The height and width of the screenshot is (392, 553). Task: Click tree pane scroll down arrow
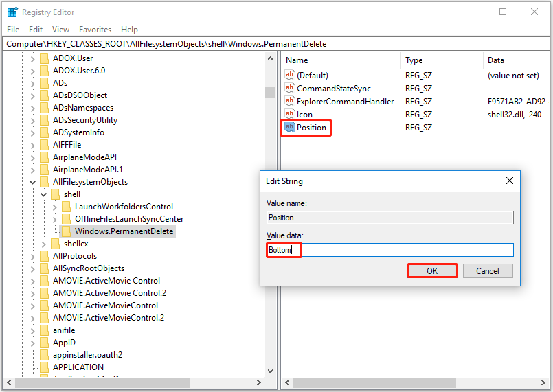271,371
